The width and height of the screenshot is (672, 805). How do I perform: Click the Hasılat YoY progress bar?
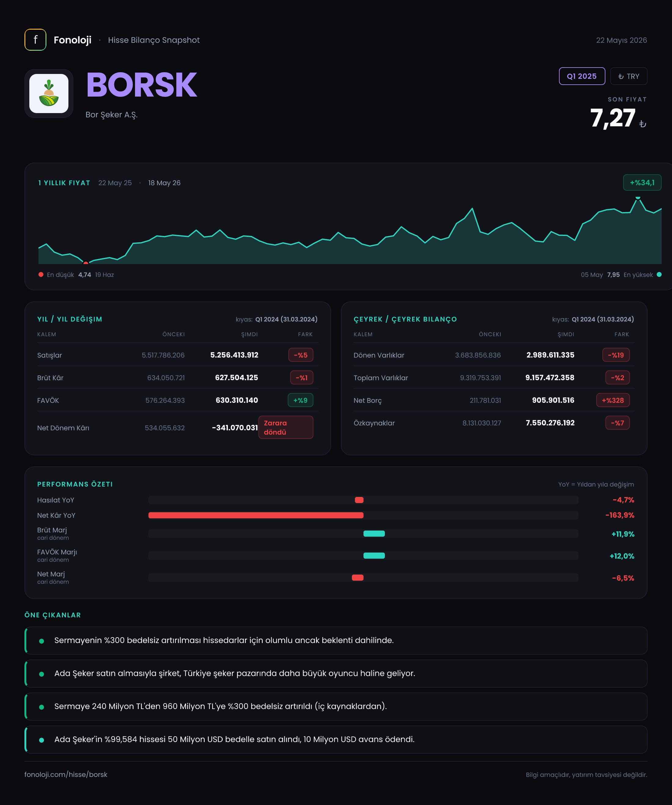pyautogui.click(x=363, y=500)
